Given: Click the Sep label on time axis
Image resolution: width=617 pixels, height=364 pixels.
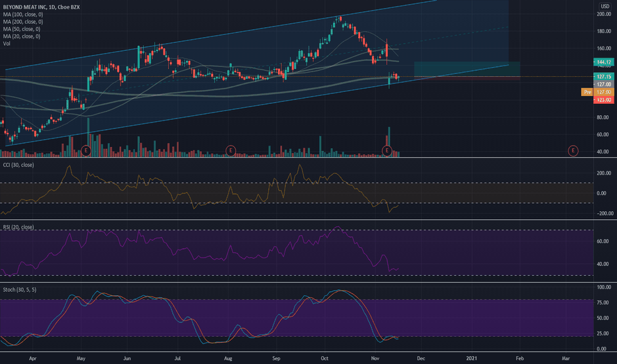Looking at the screenshot, I should [x=276, y=359].
